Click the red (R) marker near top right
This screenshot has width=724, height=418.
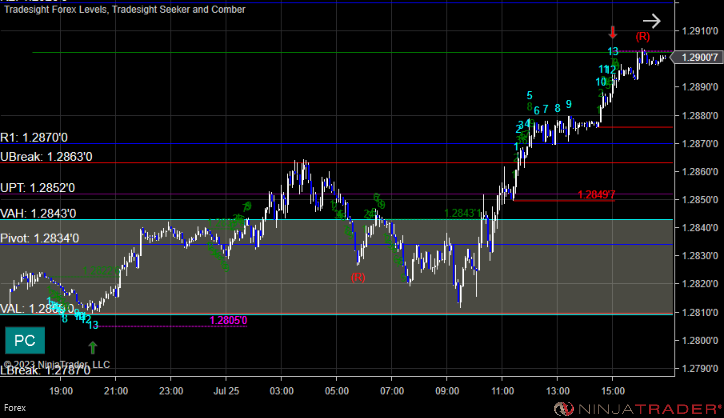click(642, 36)
